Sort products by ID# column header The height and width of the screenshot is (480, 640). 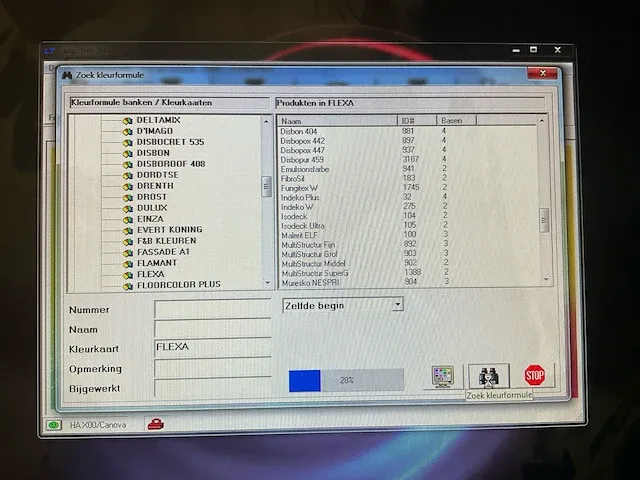pos(416,120)
